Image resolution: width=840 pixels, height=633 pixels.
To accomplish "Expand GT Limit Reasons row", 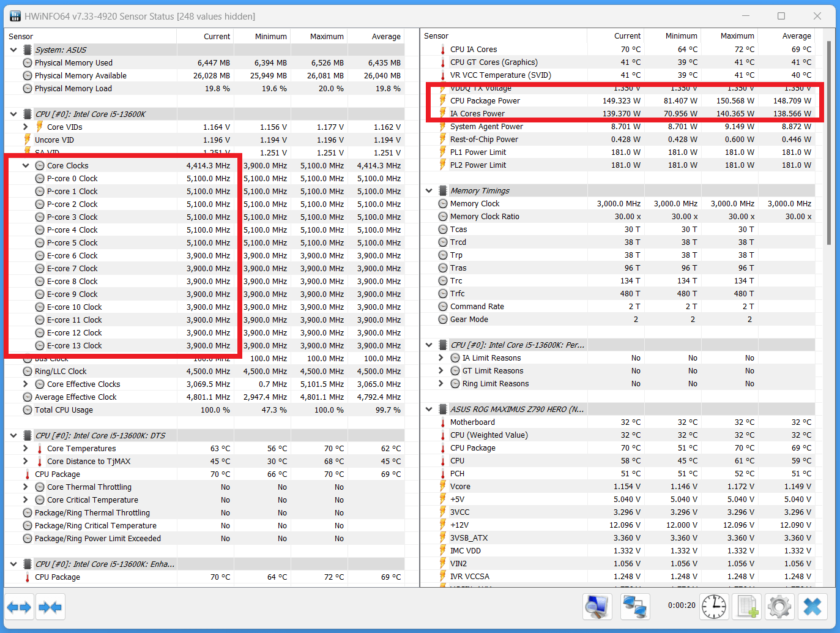I will click(441, 371).
